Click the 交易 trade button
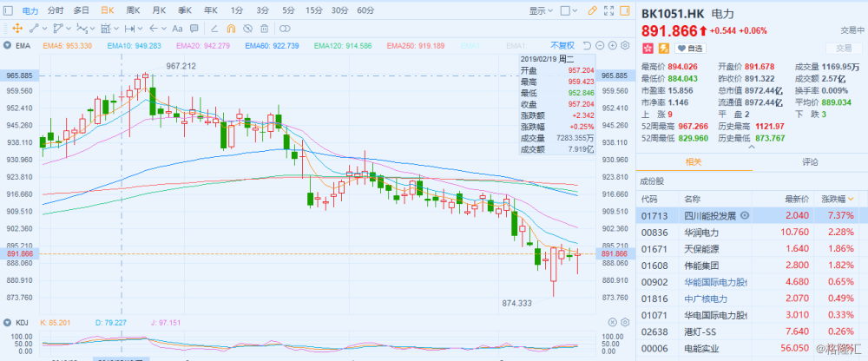Image resolution: width=868 pixels, height=361 pixels. click(844, 49)
